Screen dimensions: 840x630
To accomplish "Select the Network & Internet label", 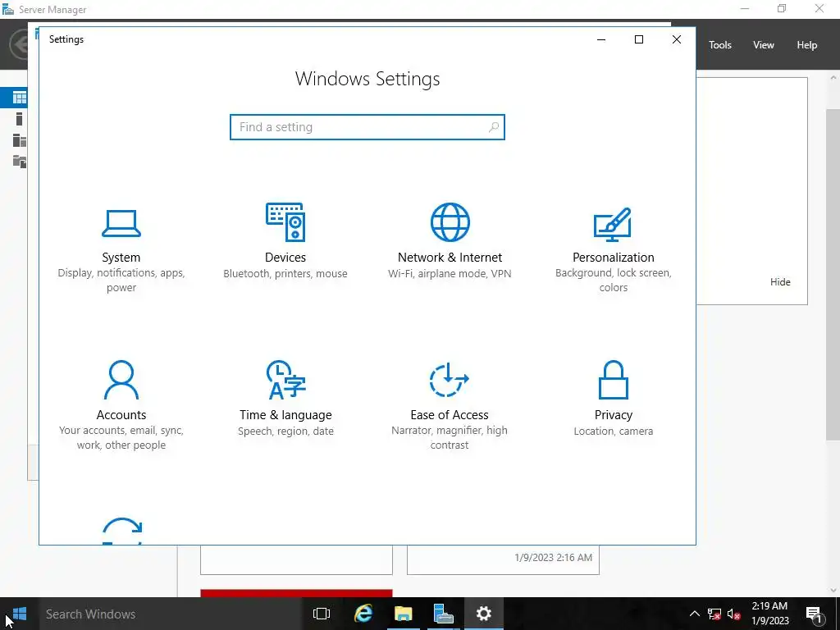I will click(450, 257).
